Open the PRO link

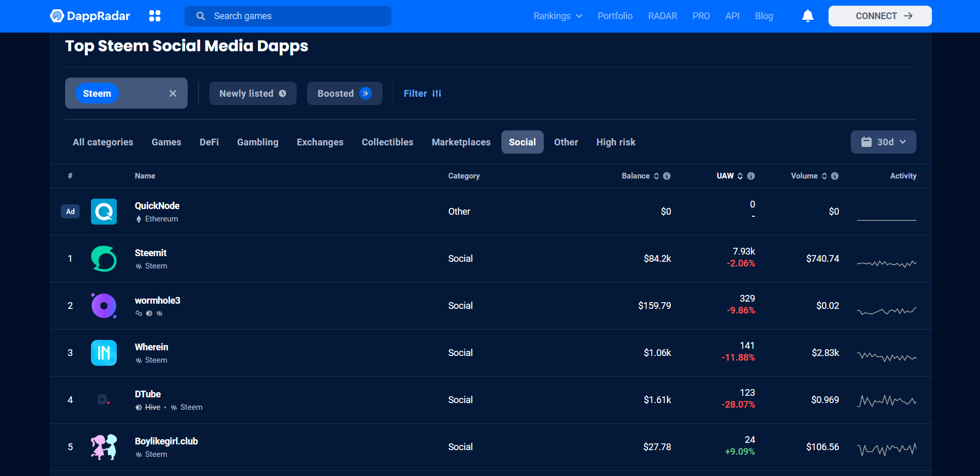pos(701,16)
